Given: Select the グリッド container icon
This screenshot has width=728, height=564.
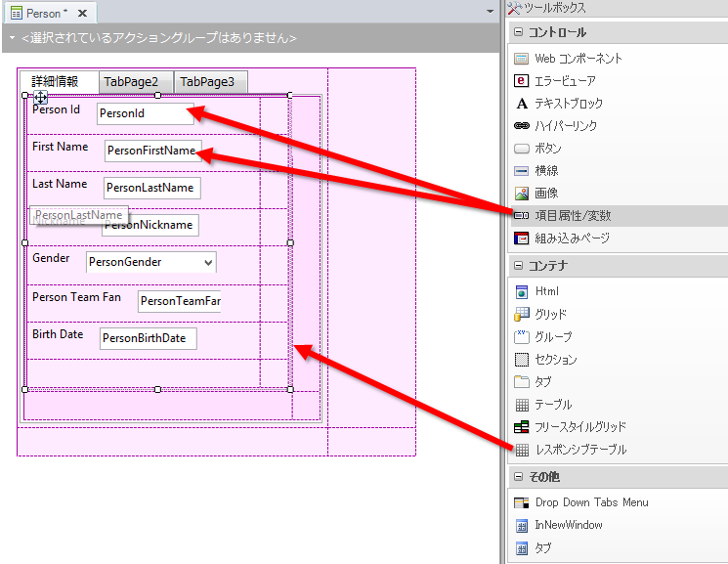Looking at the screenshot, I should click(522, 314).
